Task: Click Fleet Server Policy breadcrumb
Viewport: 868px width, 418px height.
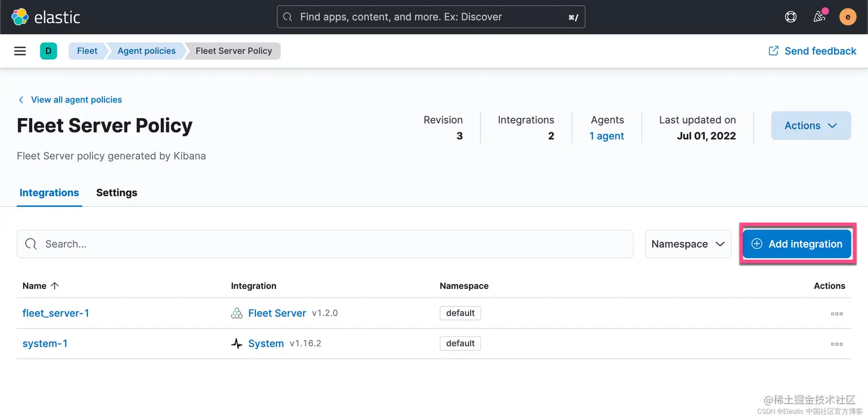Action: pos(234,51)
